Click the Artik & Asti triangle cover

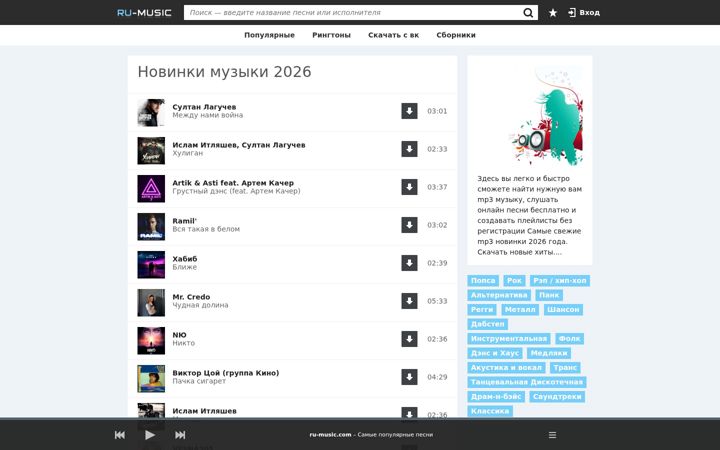(151, 189)
